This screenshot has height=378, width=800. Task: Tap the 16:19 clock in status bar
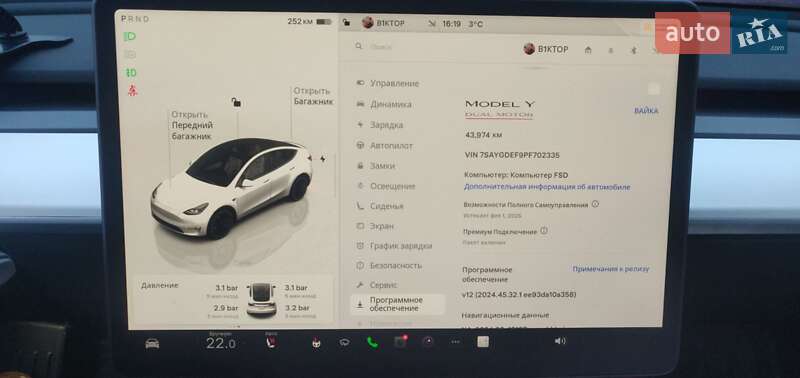[x=451, y=24]
